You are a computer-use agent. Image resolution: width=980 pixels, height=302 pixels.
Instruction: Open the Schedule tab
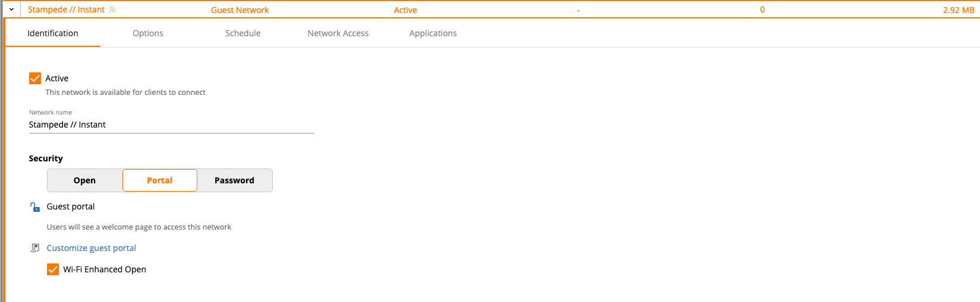243,33
